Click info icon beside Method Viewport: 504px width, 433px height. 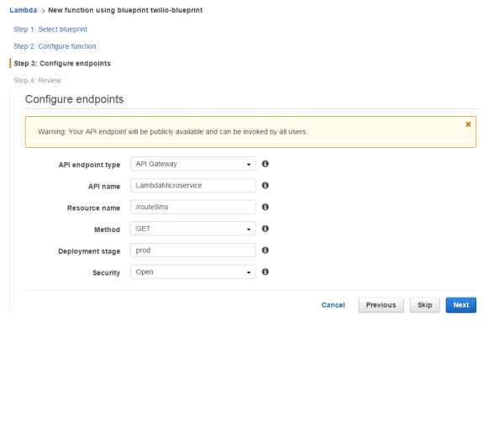click(265, 229)
